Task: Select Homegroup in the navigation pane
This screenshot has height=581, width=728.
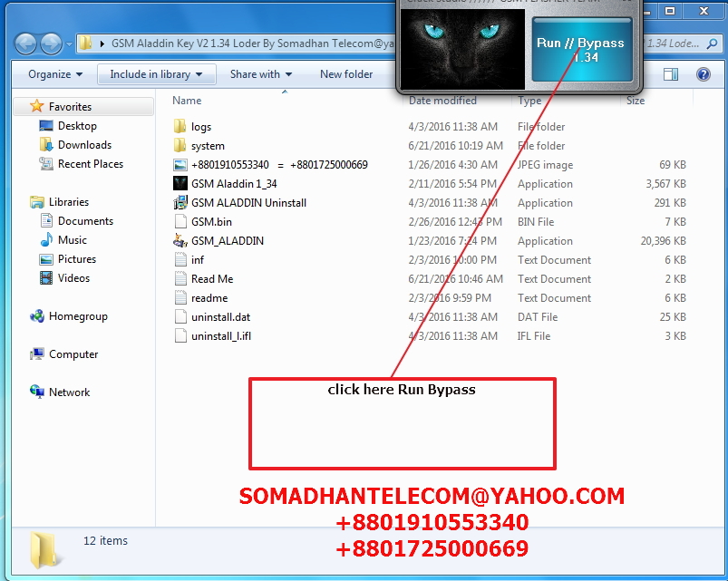Action: click(78, 316)
